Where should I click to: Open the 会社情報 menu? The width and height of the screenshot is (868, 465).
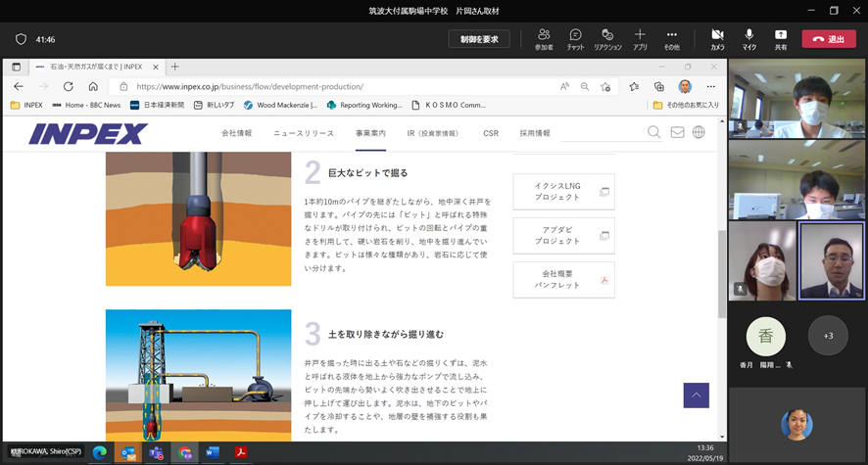[x=236, y=133]
